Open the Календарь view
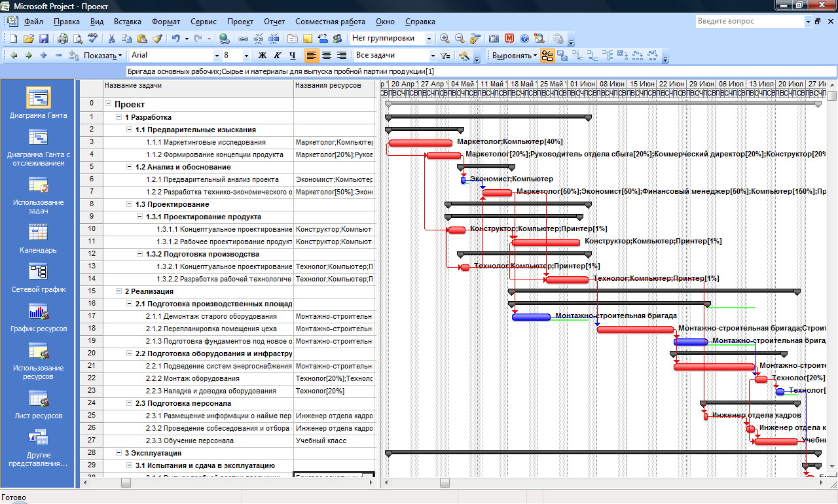 click(x=38, y=238)
